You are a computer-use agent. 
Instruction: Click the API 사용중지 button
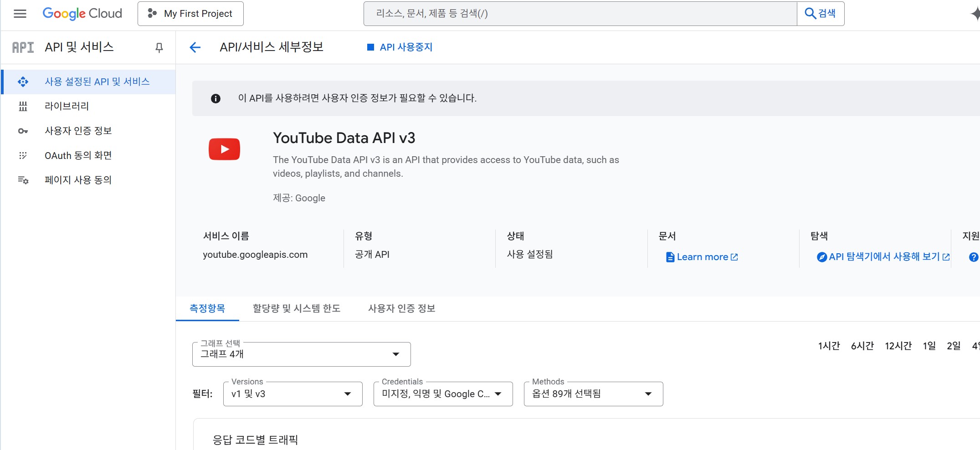pos(400,47)
